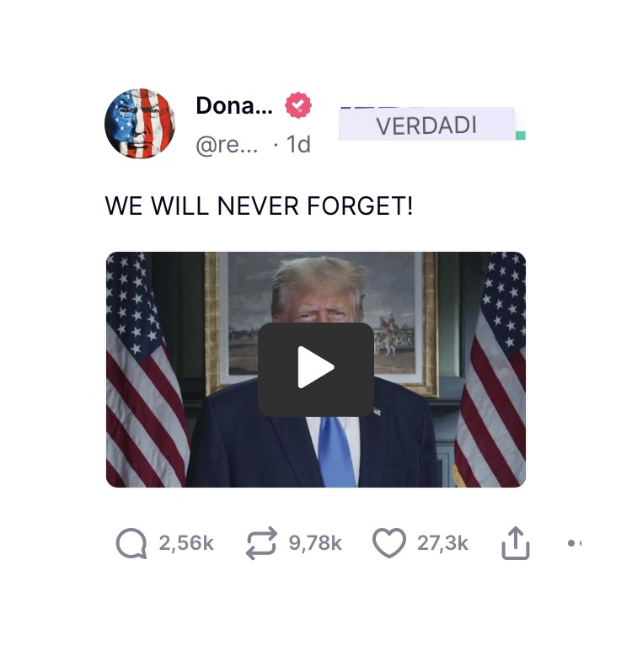View the 27,3k likes count
Image resolution: width=632 pixels, height=672 pixels.
(x=442, y=543)
